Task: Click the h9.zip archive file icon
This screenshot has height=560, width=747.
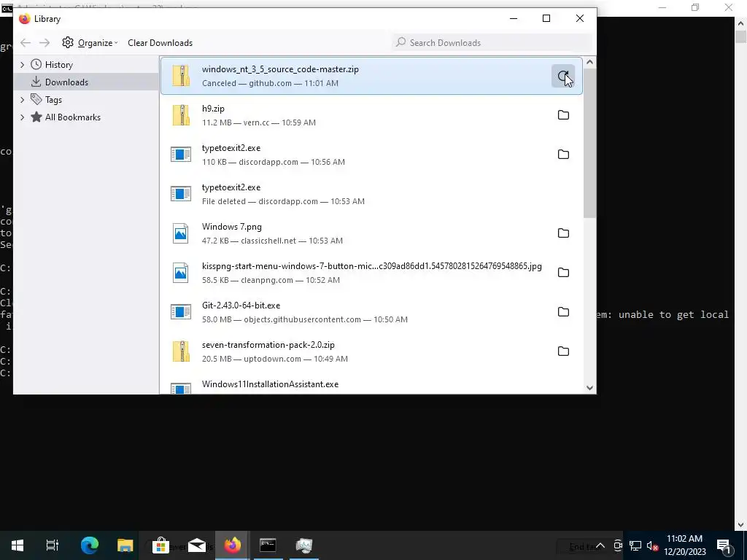Action: [x=181, y=115]
